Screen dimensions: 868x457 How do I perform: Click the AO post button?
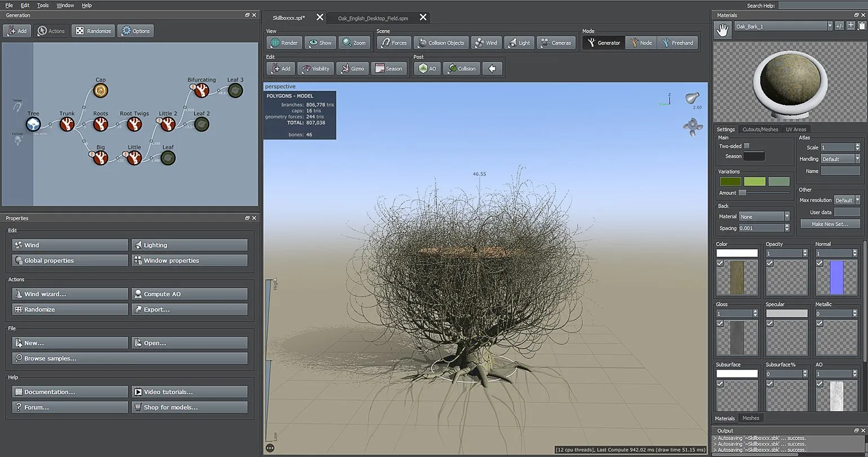coord(427,69)
